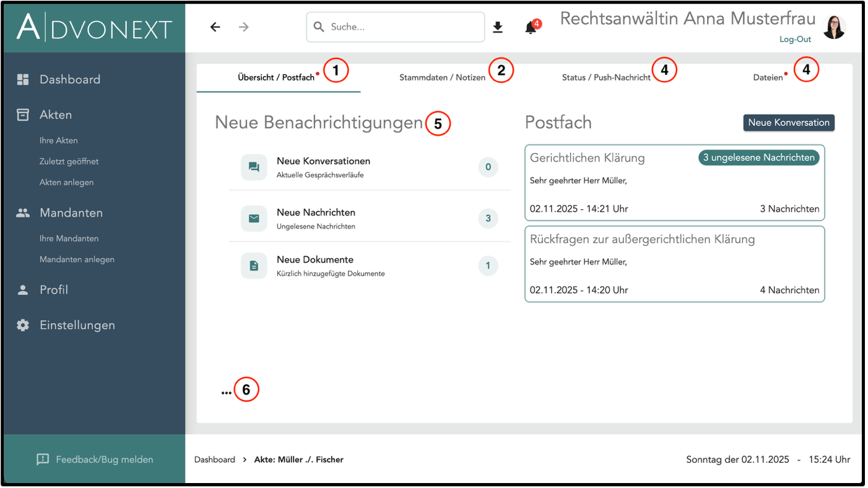868x488 pixels.
Task: Switch to the Stammdaten / Notizen tab
Action: tap(442, 78)
